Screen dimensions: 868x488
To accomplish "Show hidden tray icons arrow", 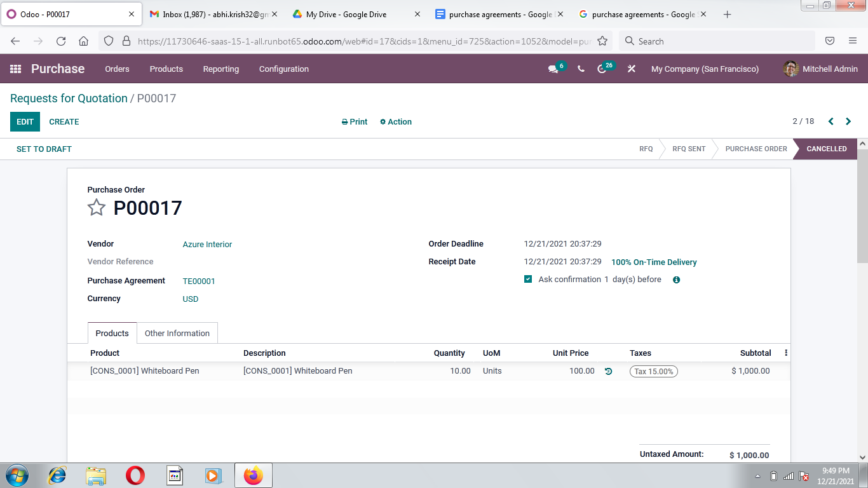I will (x=757, y=476).
